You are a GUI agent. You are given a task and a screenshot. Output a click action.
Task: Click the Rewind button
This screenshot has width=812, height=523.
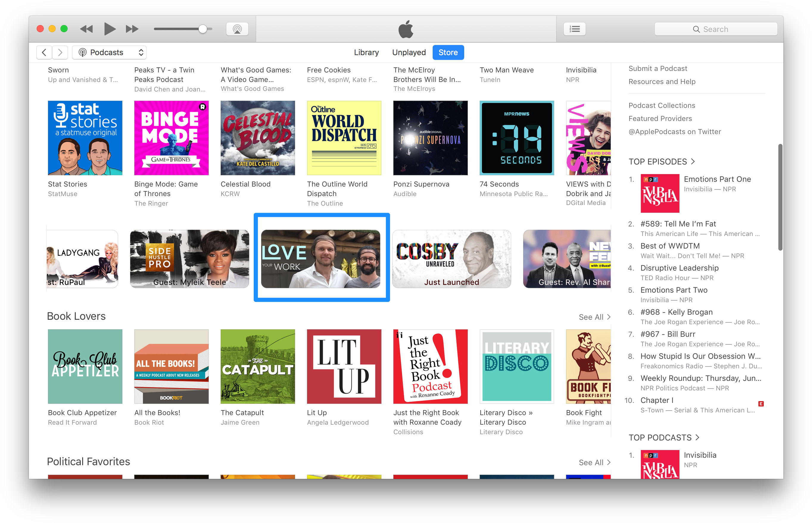point(87,29)
